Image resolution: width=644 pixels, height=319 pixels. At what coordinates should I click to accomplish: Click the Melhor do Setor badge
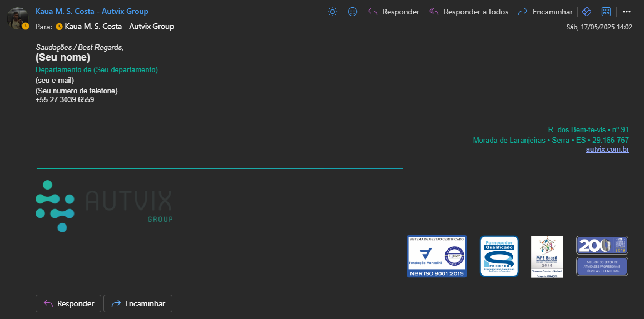tap(602, 266)
